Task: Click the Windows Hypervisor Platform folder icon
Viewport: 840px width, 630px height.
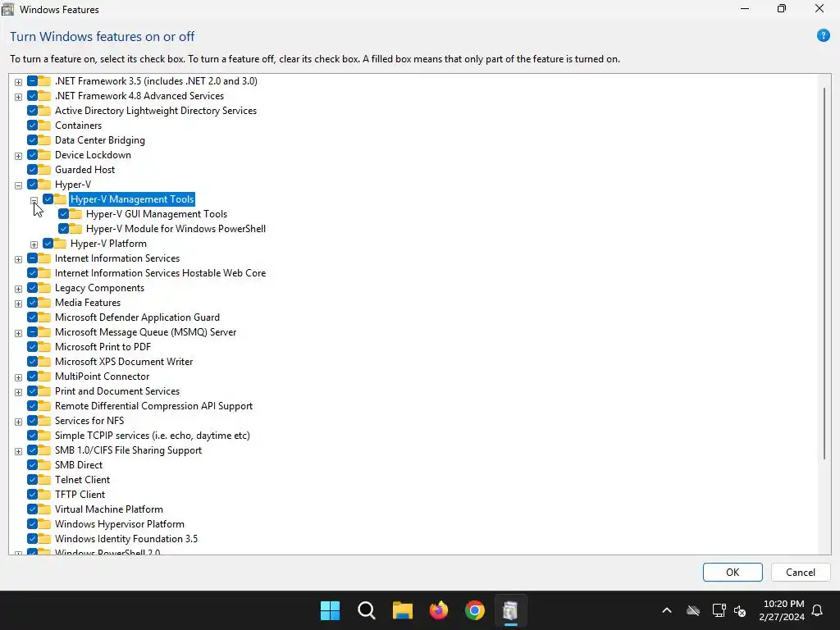Action: pos(45,524)
